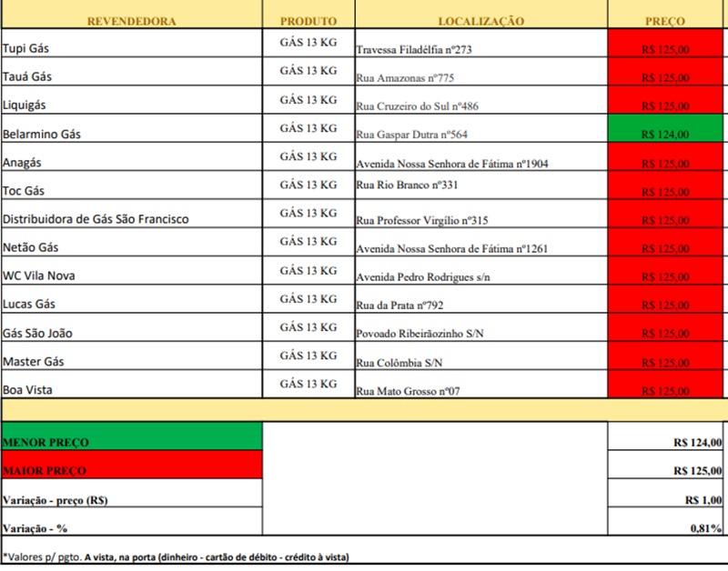Viewport: 728px width, 571px height.
Task: Click the Rua Mato Grosso nº07 cell
Action: (409, 390)
